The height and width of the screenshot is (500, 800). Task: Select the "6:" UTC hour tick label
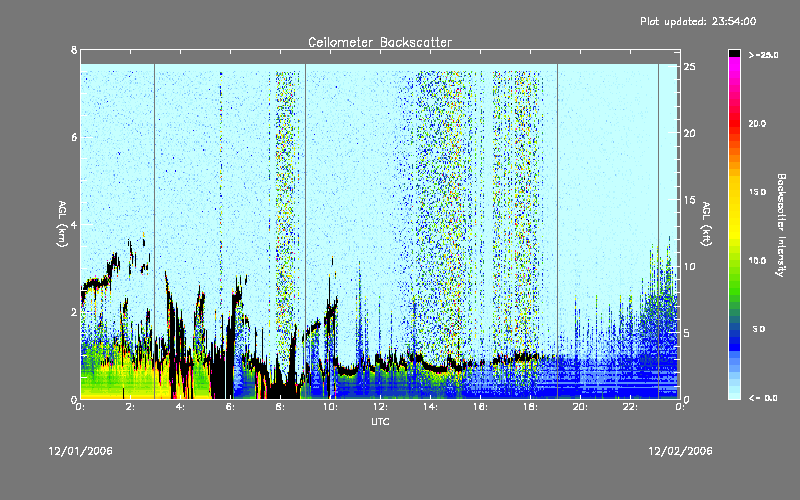pyautogui.click(x=230, y=407)
